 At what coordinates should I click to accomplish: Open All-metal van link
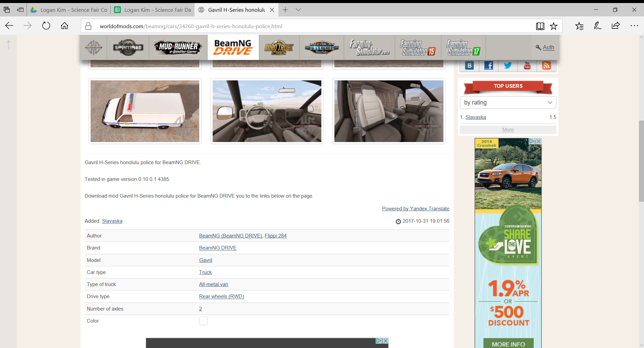[214, 284]
